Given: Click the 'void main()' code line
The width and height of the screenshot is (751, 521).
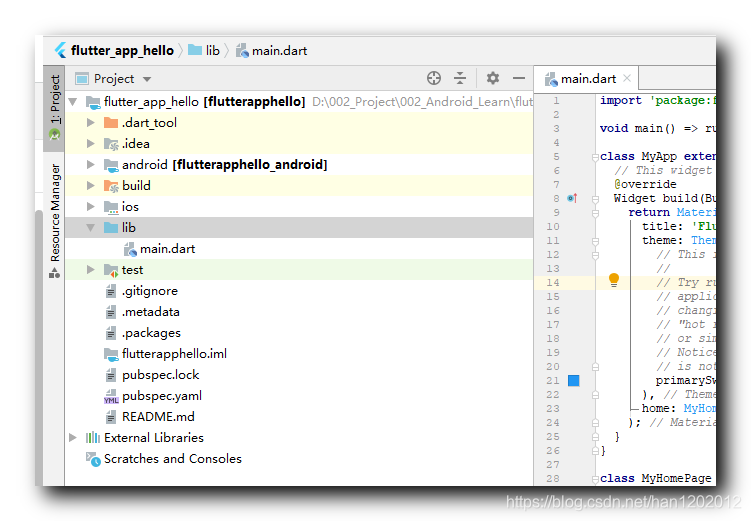Looking at the screenshot, I should point(657,128).
